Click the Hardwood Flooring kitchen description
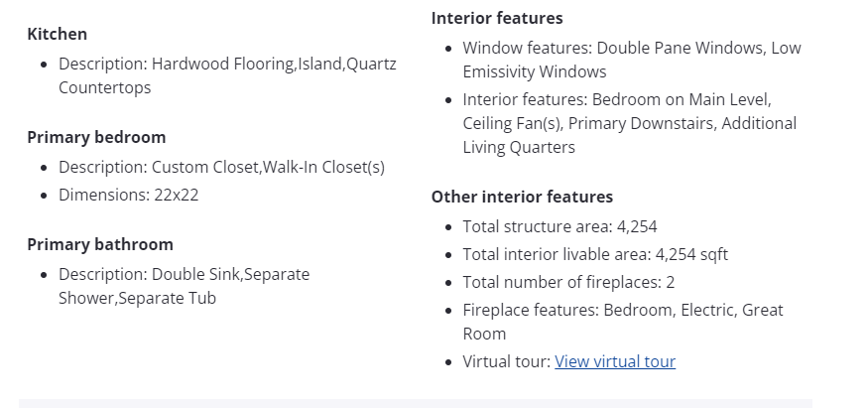 coord(226,64)
